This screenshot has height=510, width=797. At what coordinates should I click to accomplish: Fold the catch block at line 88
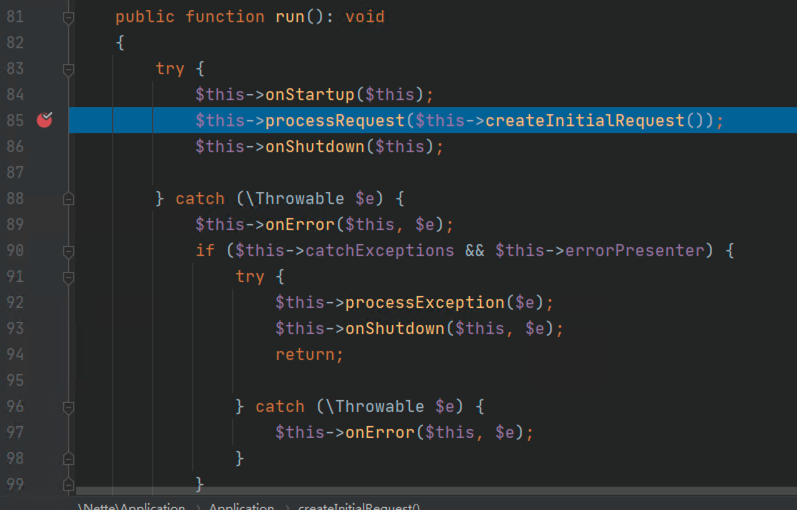point(68,199)
